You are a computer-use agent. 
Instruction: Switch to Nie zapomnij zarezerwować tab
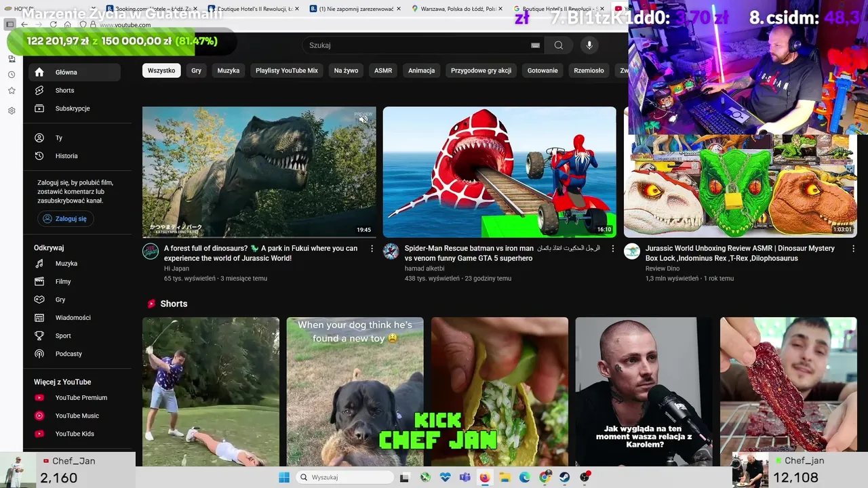[356, 9]
